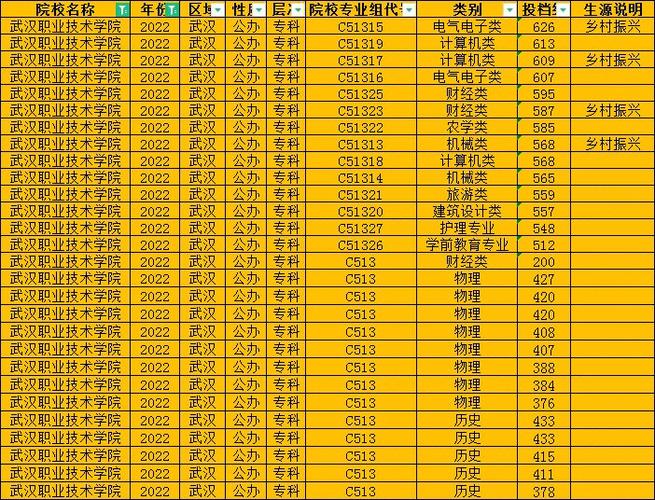Click the score cell 378
The height and width of the screenshot is (500, 655).
click(x=544, y=491)
